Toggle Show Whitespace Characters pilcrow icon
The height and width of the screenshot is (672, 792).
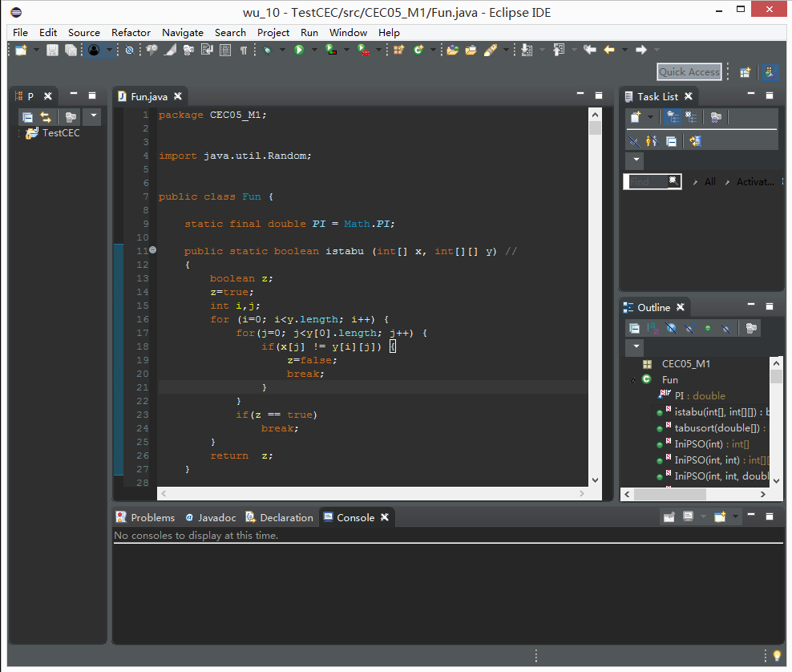coord(244,50)
